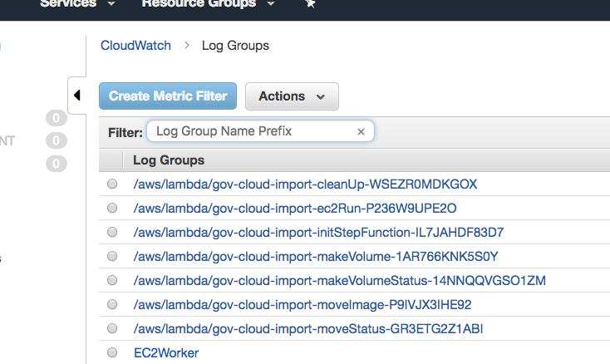The width and height of the screenshot is (610, 364).
Task: Select radio for ec2Run-P236W9UPE2O log group
Action: coord(112,208)
